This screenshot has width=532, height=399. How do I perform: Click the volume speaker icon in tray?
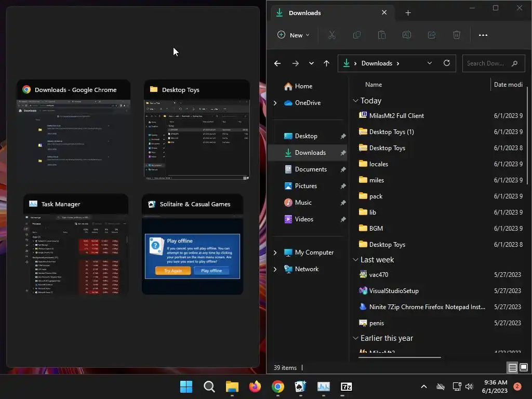469,387
